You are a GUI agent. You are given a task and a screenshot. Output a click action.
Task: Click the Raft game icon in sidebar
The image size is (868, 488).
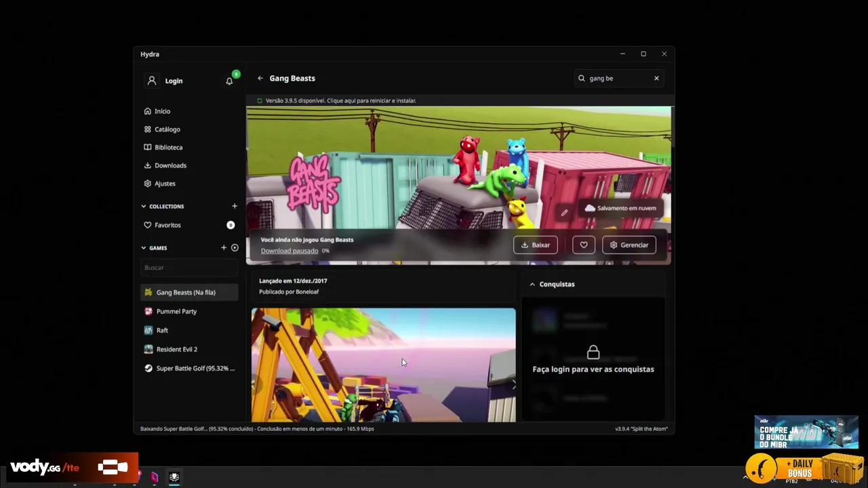tap(149, 330)
